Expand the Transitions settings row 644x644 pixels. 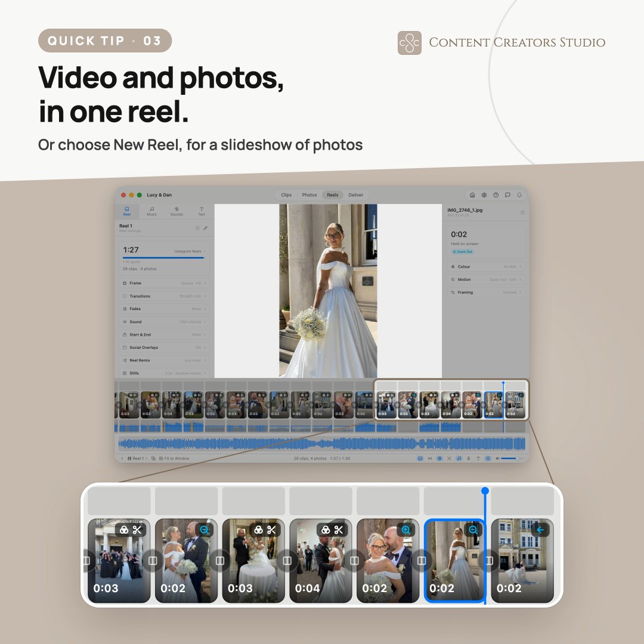coord(165,296)
